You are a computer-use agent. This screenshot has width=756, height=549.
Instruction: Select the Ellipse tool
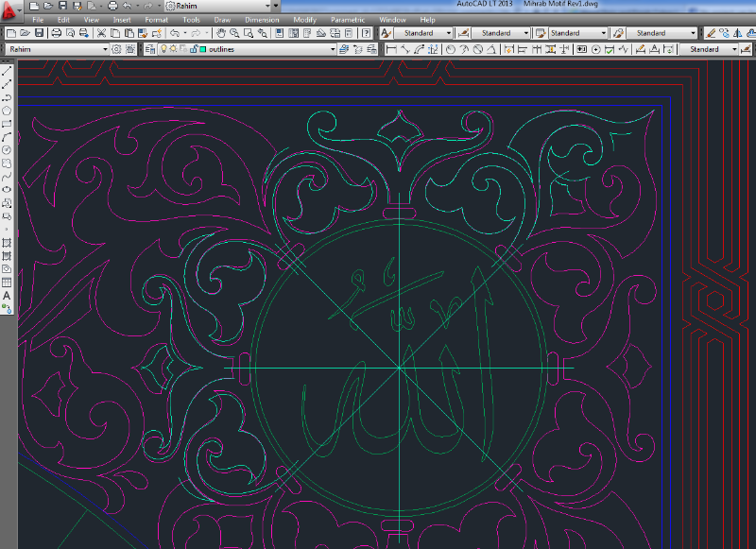pos(7,189)
